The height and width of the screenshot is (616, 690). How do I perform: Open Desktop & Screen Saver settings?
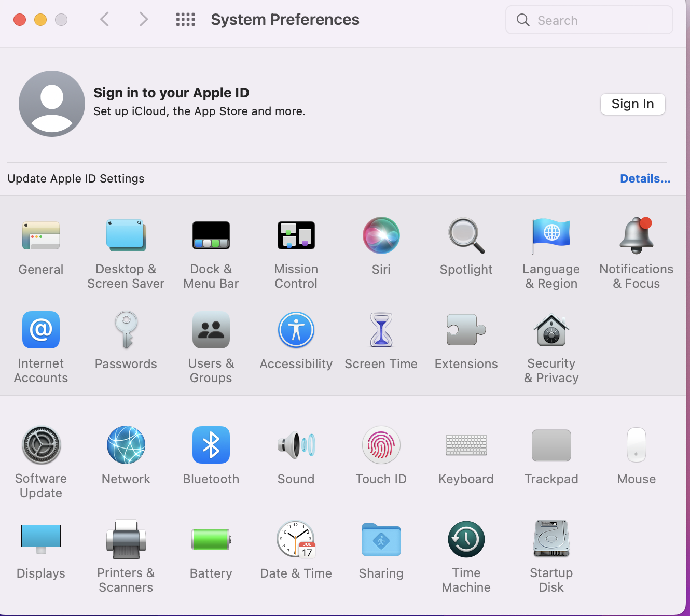[126, 236]
